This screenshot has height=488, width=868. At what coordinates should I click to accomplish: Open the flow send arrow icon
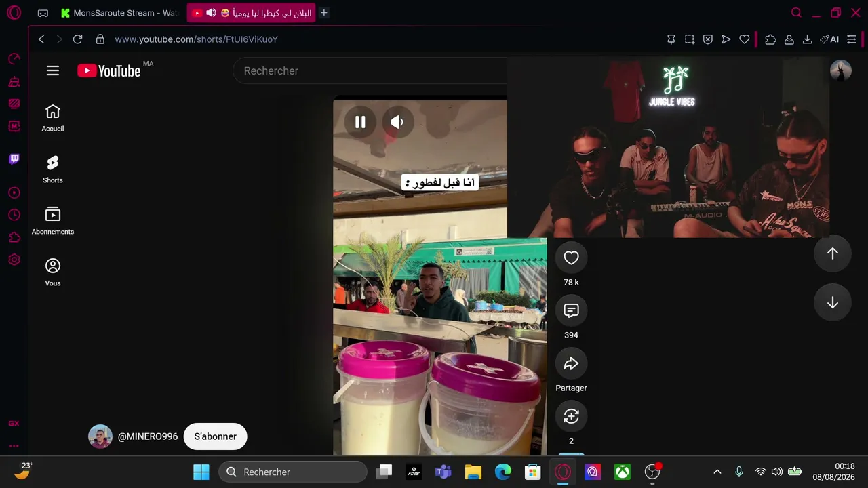click(x=726, y=39)
